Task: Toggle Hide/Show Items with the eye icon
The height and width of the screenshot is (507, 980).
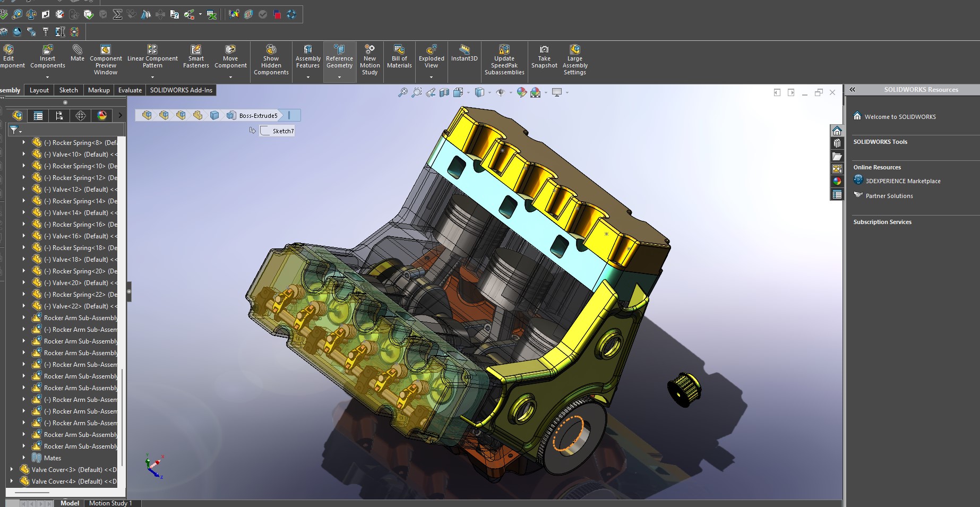Action: click(501, 92)
